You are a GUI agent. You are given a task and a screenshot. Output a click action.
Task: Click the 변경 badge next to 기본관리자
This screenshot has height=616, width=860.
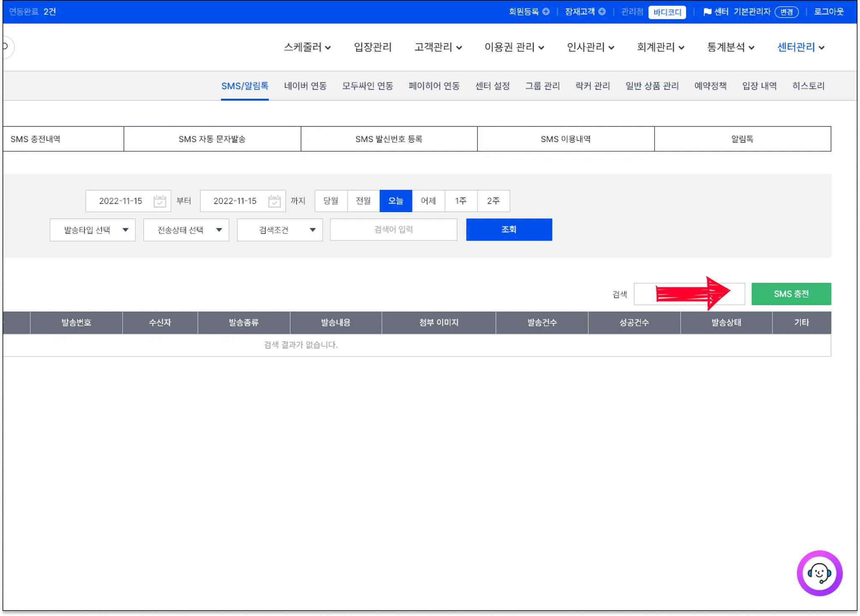[786, 12]
